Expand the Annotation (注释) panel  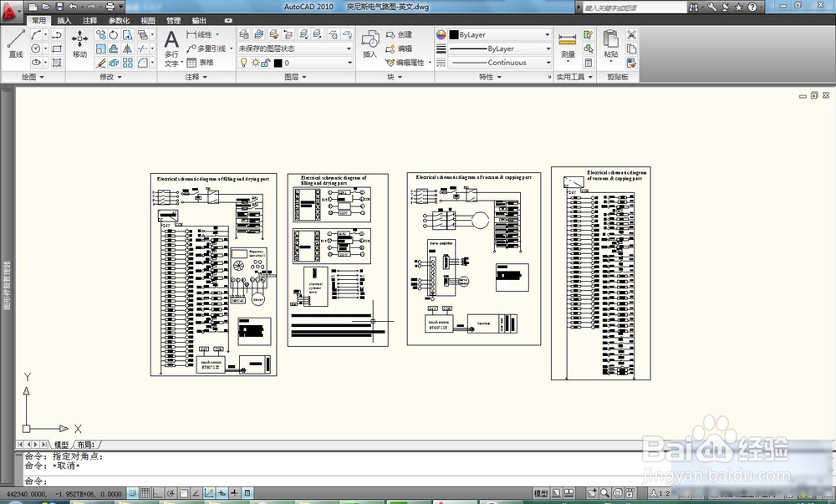[x=196, y=77]
